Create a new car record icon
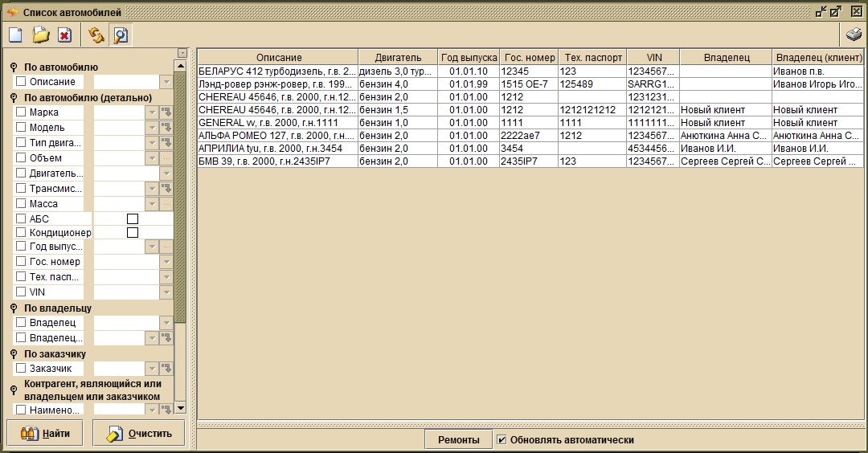Viewport: 868px width, 453px height. click(x=15, y=35)
